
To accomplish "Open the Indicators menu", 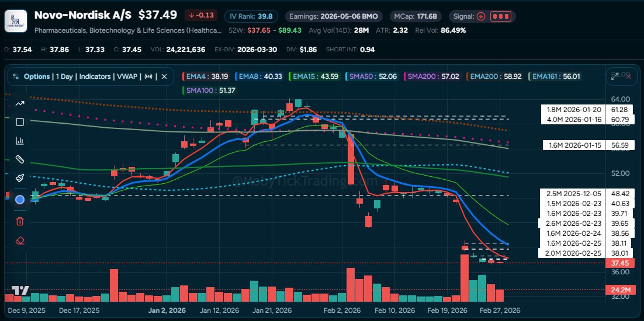I will coord(95,76).
